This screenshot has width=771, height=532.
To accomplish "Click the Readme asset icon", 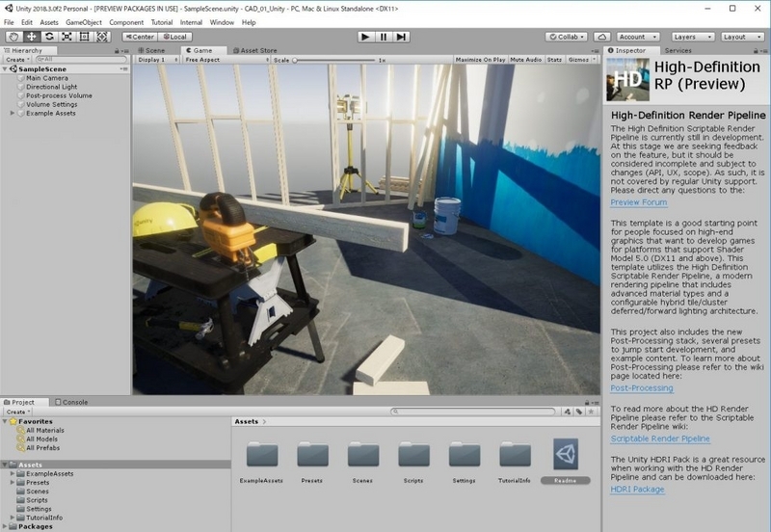I will pos(566,454).
